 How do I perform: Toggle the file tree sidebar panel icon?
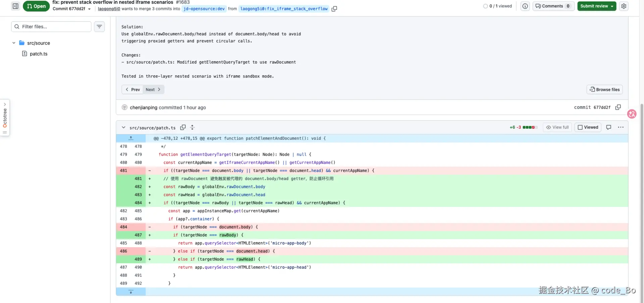tap(15, 6)
